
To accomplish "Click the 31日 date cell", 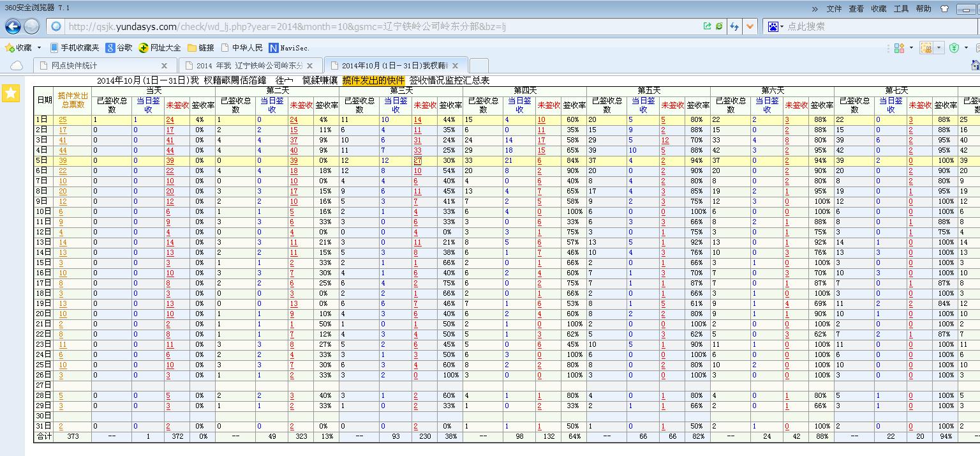I will click(x=43, y=427).
